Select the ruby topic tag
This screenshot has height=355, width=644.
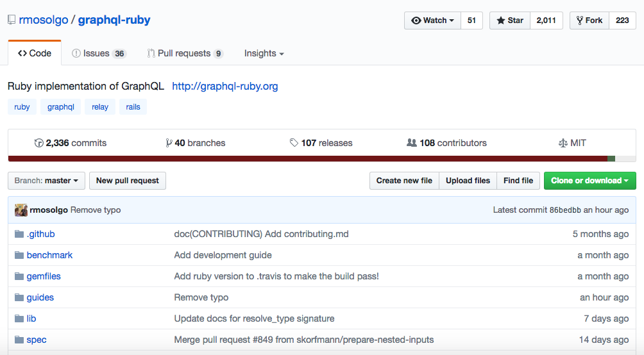(x=22, y=107)
